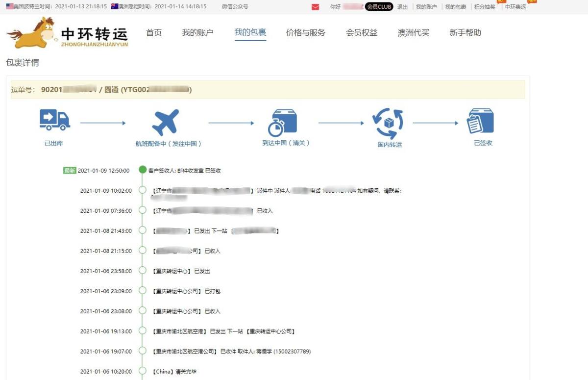Click the timeline marker at 2021-01-09 07:36:00
This screenshot has width=588, height=380.
143,210
